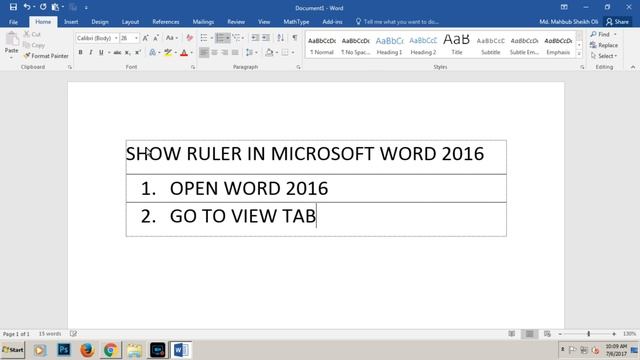Viewport: 640px width, 360px height.
Task: Apply paragraph shading color
Action: point(269,53)
